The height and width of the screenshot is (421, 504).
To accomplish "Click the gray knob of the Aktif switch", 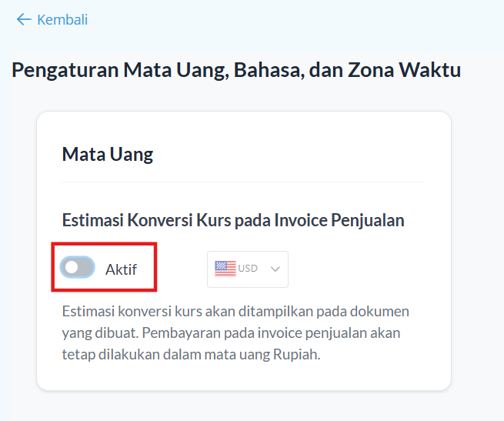I will [72, 268].
